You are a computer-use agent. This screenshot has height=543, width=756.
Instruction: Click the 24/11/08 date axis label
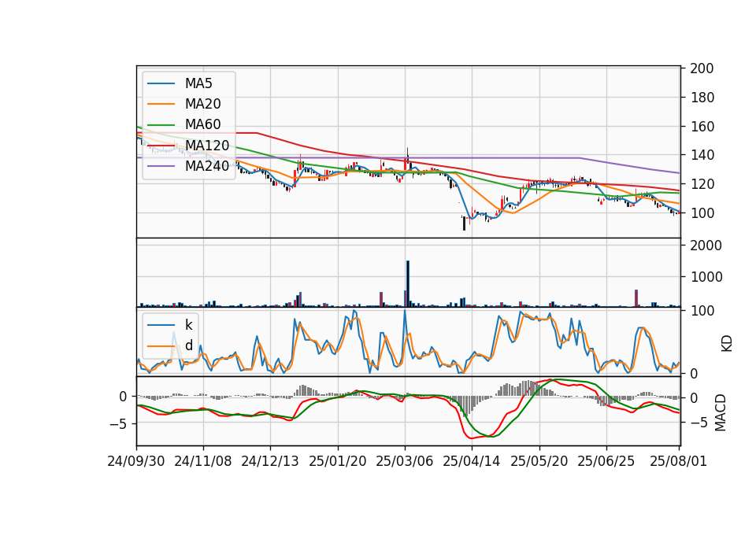pos(203,461)
